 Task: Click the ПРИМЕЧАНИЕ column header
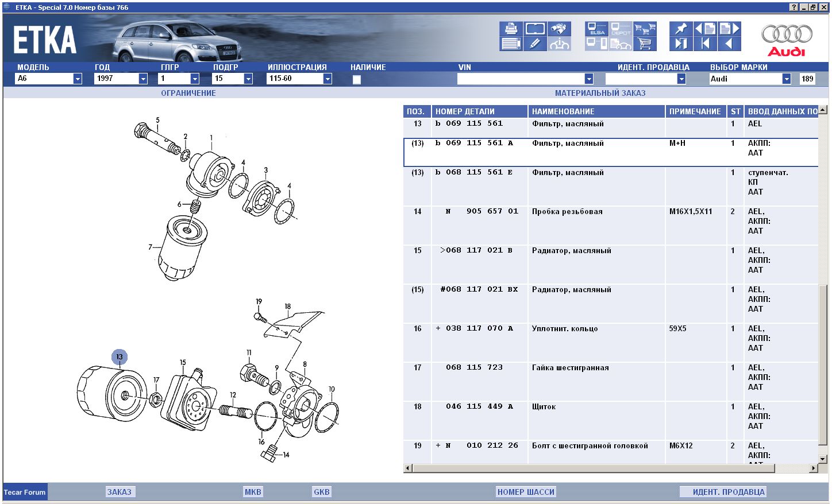[695, 111]
